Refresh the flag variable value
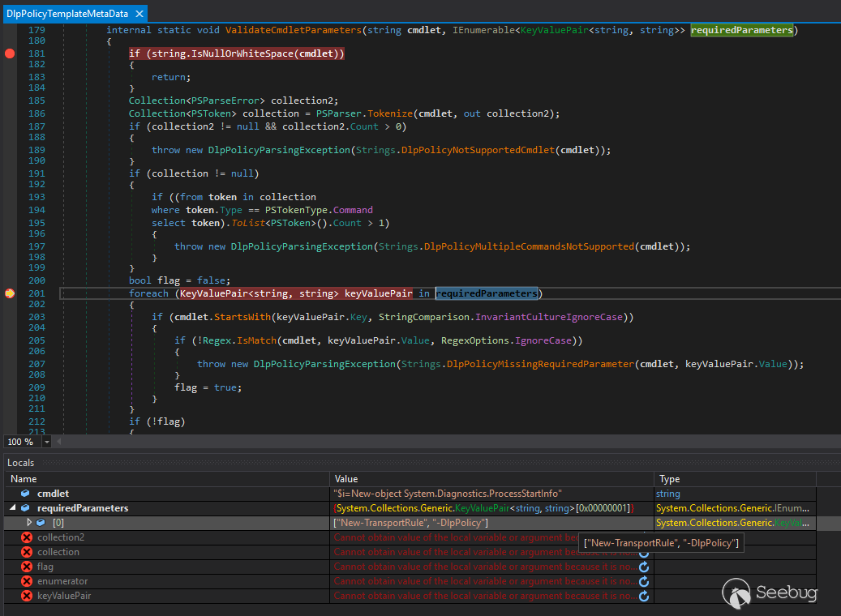The height and width of the screenshot is (616, 841). (x=644, y=567)
